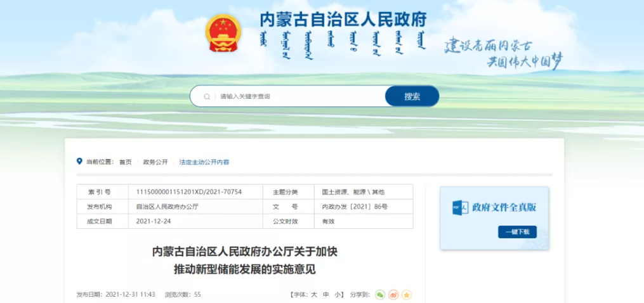The width and height of the screenshot is (644, 303).
Task: Set font size to 小
Action: click(338, 295)
